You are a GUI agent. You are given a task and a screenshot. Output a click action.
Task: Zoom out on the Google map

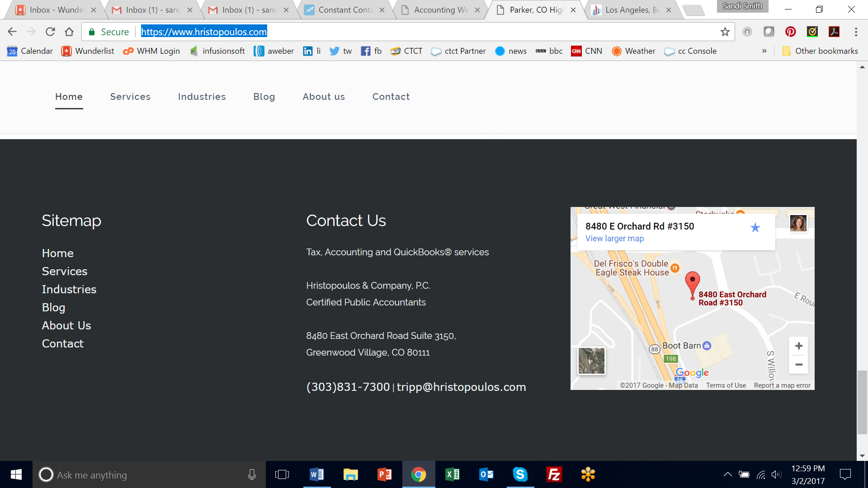[x=799, y=365]
